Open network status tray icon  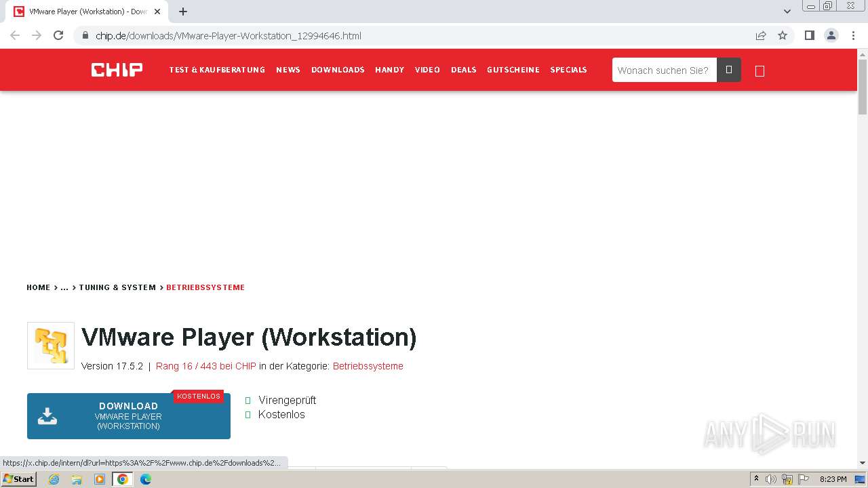[x=787, y=479]
